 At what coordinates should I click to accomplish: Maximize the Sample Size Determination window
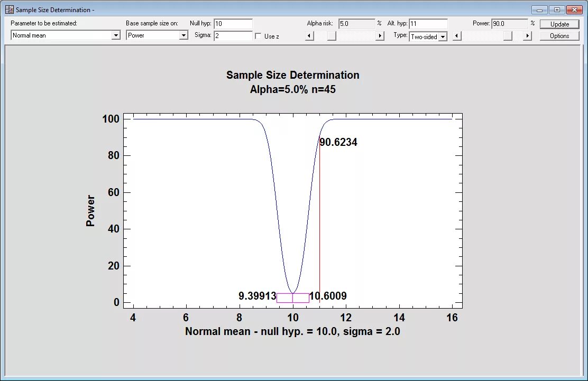557,10
